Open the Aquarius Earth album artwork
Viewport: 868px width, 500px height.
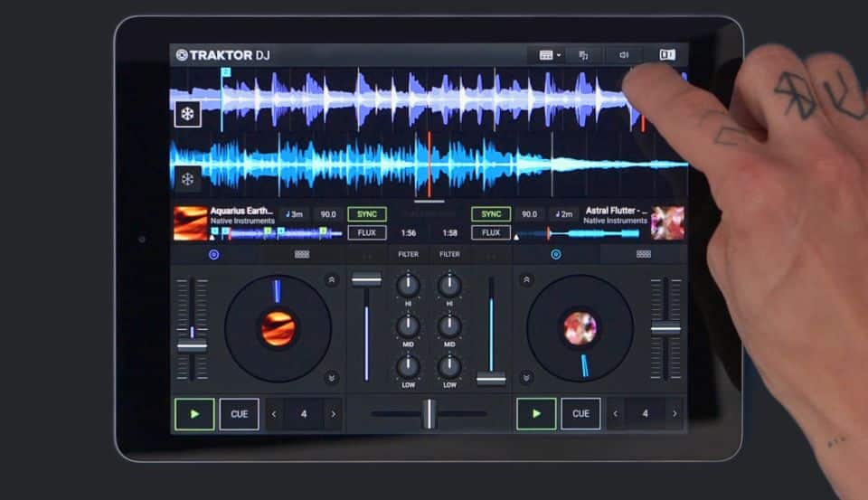[190, 223]
